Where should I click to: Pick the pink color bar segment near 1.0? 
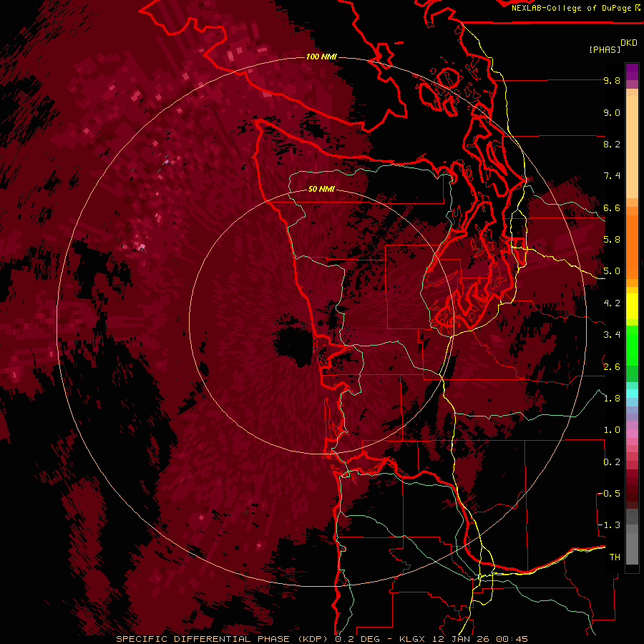pyautogui.click(x=632, y=434)
